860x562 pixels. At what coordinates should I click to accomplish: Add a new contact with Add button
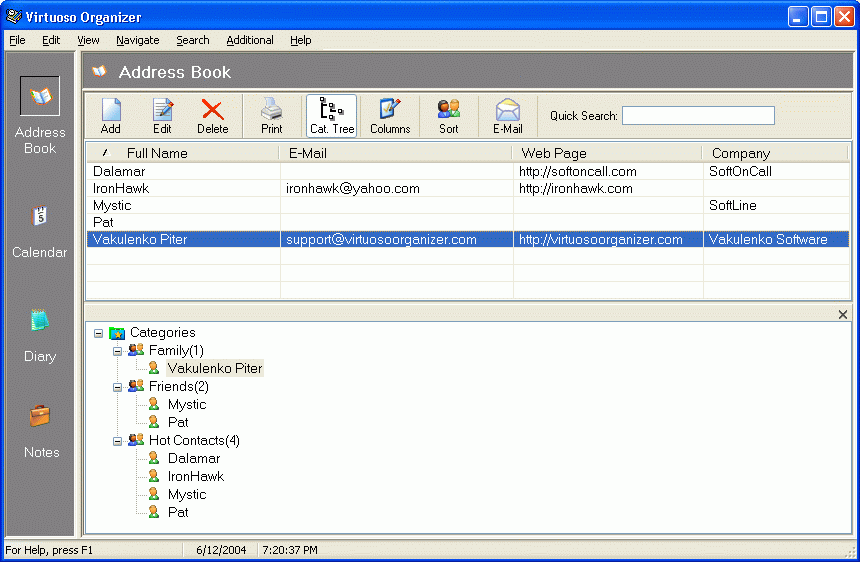click(111, 116)
